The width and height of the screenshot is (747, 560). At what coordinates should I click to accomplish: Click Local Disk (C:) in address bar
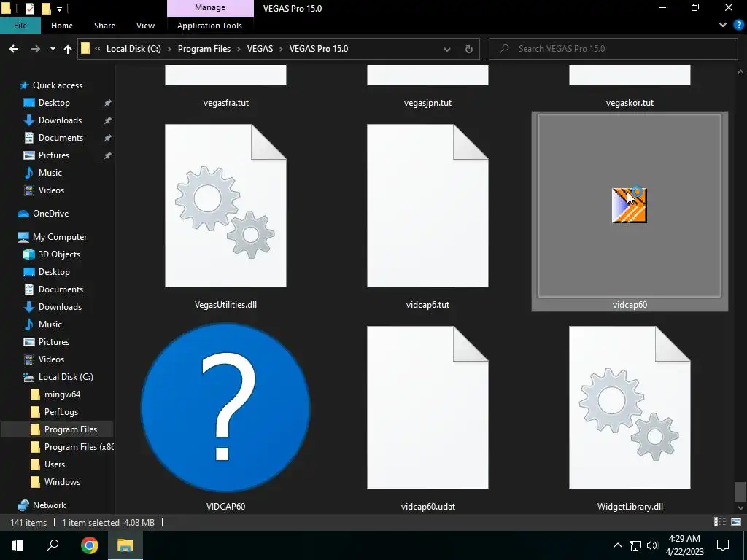[133, 49]
